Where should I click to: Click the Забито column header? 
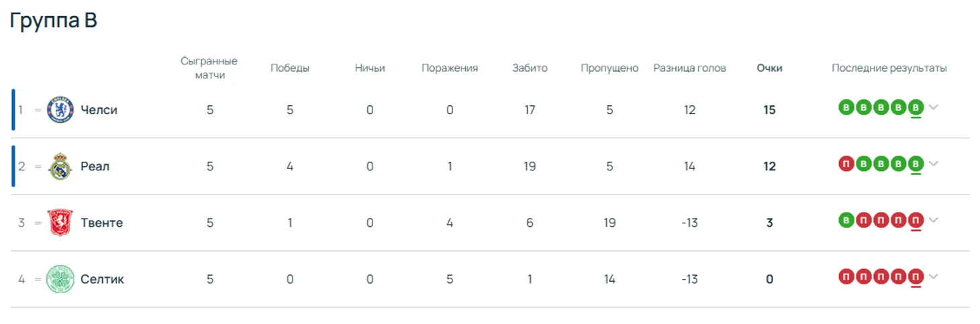pos(530,68)
